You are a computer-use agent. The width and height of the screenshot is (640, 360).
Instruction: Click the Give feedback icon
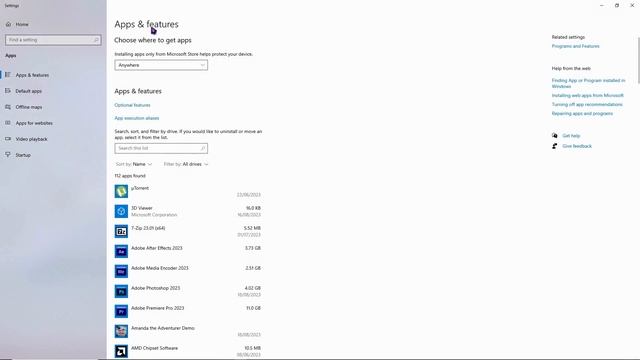point(554,146)
